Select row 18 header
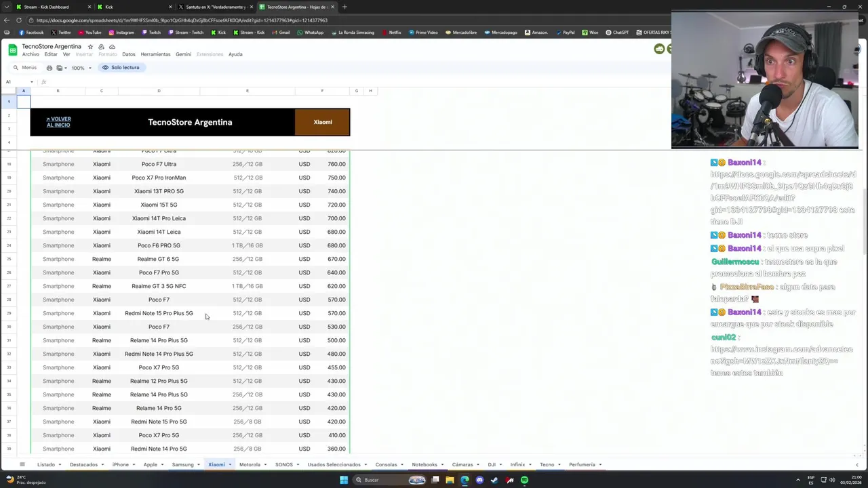The height and width of the screenshot is (488, 868). [x=9, y=164]
